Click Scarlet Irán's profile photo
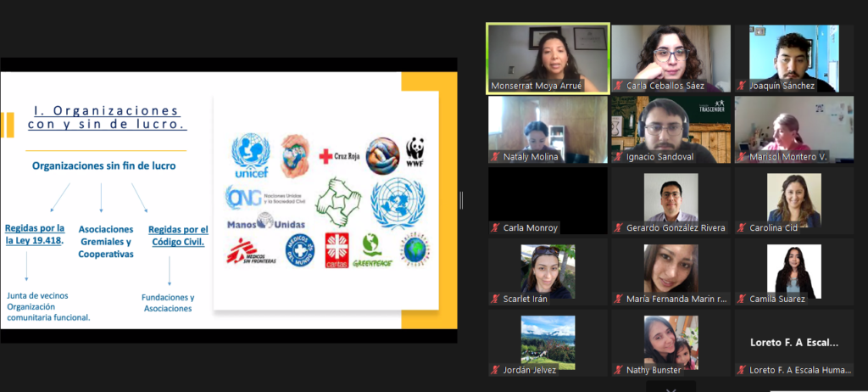868x392 pixels. 548,272
